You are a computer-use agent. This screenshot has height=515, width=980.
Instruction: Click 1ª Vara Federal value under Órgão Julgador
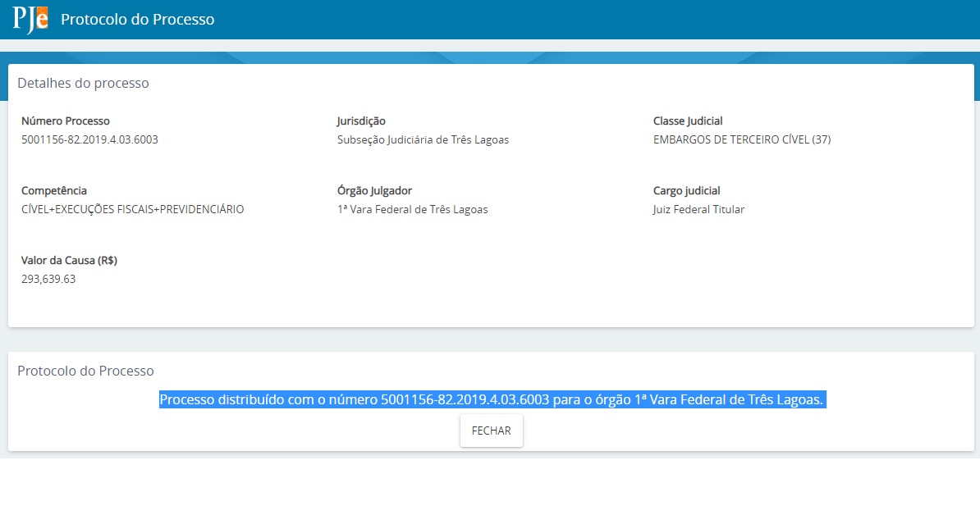click(x=412, y=209)
